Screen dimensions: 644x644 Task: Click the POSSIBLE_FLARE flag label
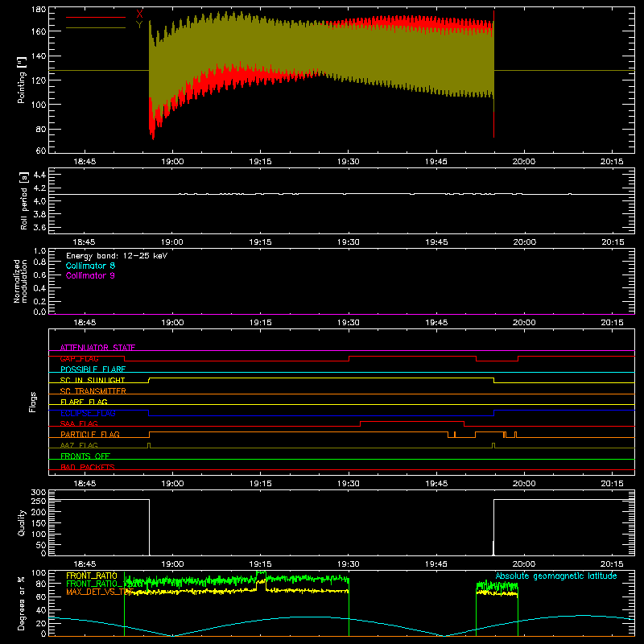93,369
